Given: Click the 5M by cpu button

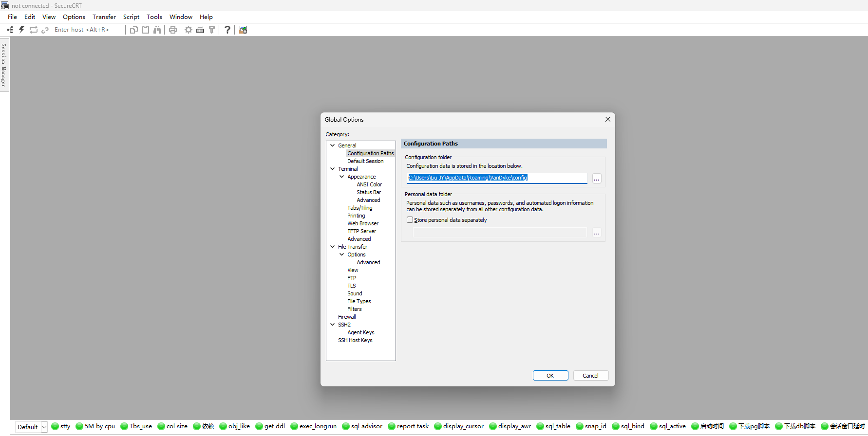Looking at the screenshot, I should tap(95, 426).
